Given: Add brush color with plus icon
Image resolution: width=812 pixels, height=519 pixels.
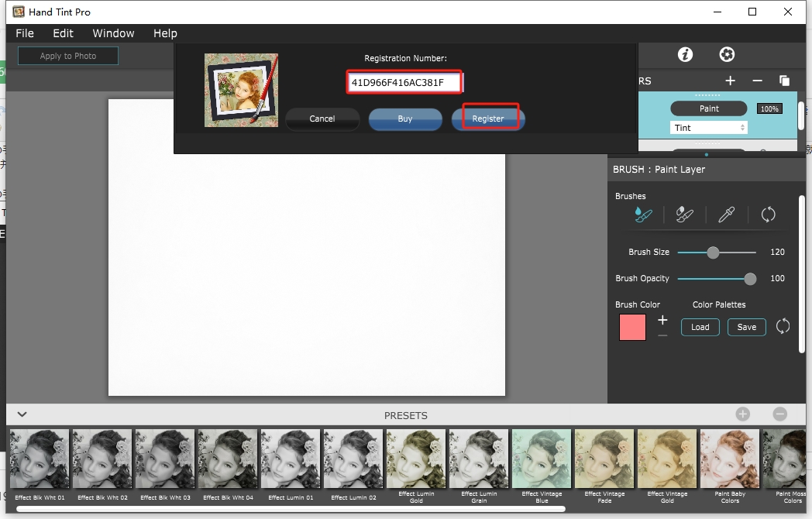Looking at the screenshot, I should click(662, 320).
